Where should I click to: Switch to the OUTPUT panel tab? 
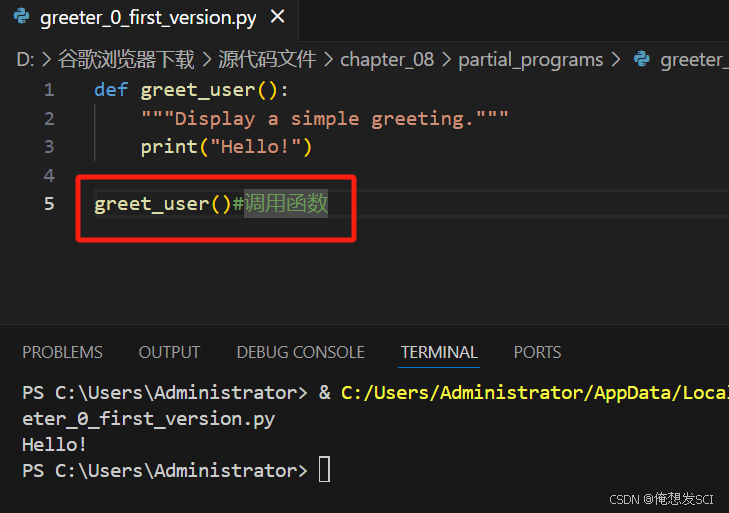click(169, 353)
